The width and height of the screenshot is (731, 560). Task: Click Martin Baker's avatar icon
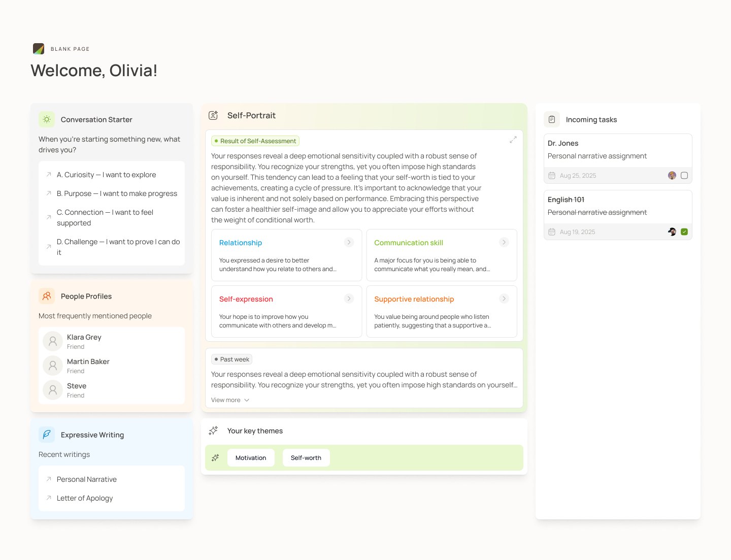click(x=53, y=366)
